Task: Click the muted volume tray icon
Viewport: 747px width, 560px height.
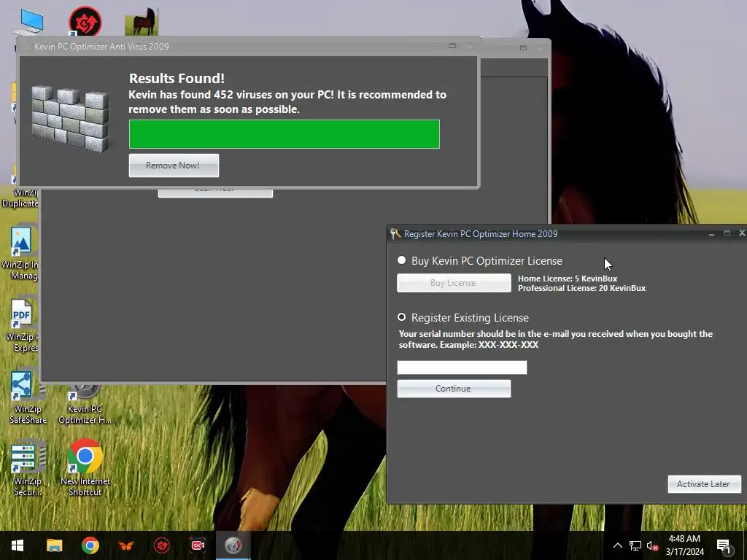Action: click(652, 545)
